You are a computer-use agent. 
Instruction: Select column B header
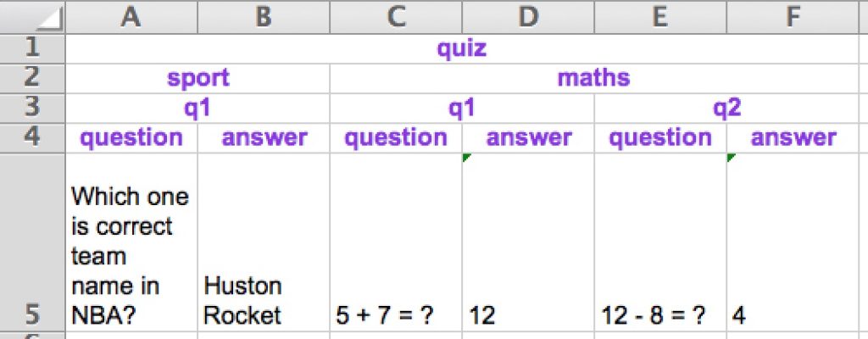click(264, 17)
